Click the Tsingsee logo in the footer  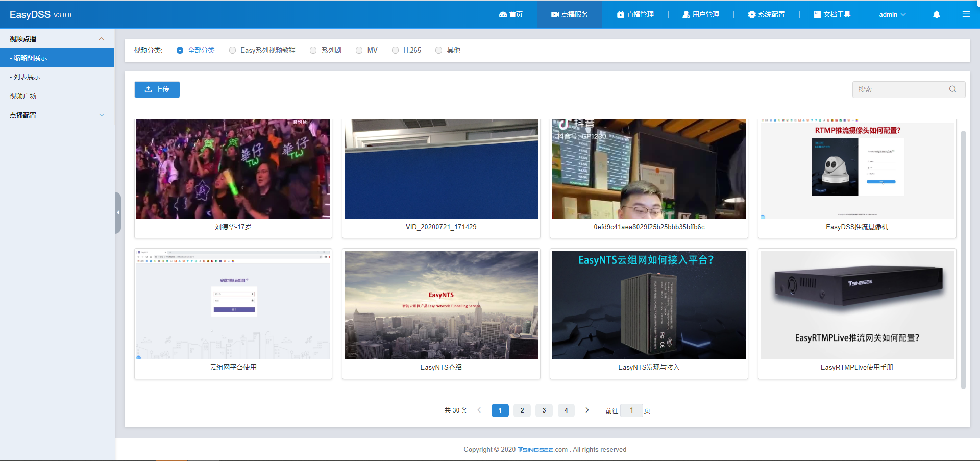535,450
